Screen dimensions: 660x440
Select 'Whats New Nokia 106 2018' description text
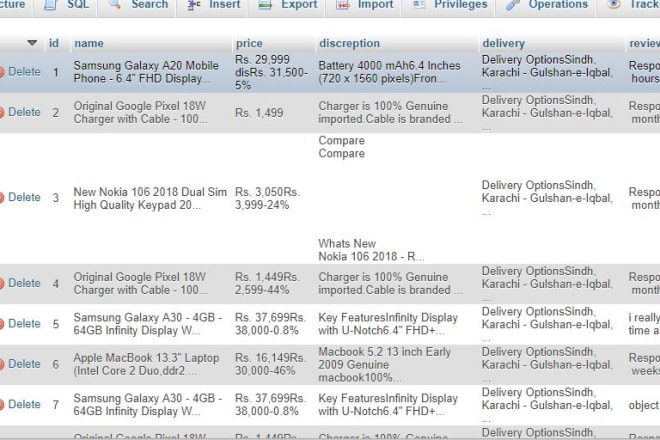[x=371, y=250]
